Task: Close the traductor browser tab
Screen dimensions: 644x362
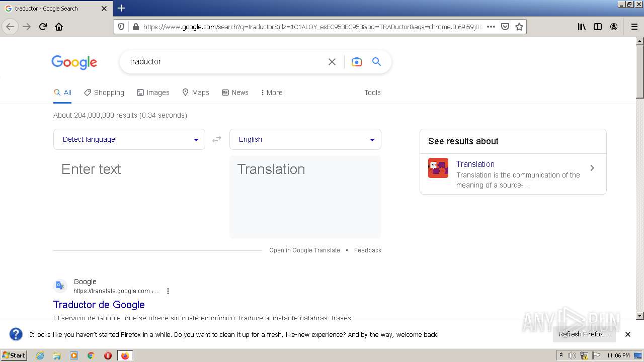Action: 104,9
